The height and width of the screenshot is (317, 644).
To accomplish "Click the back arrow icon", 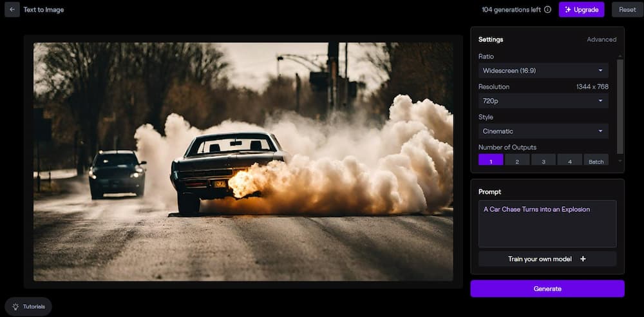I will [x=12, y=10].
